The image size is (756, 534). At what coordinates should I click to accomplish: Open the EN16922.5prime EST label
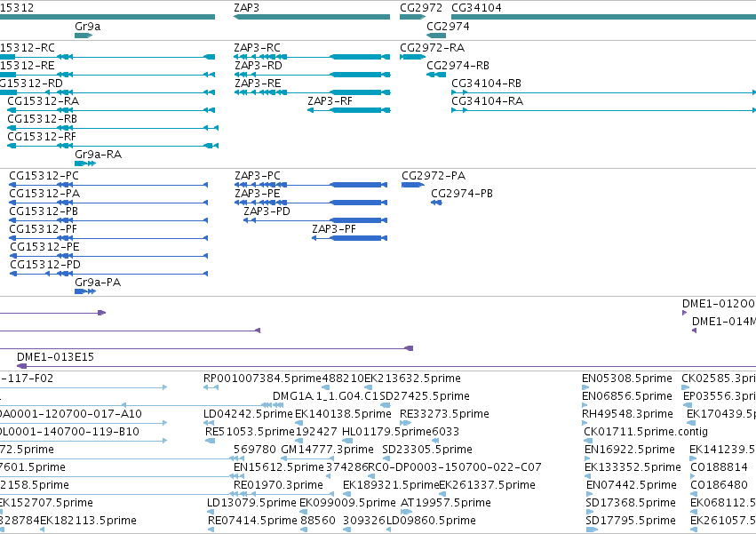[630, 450]
